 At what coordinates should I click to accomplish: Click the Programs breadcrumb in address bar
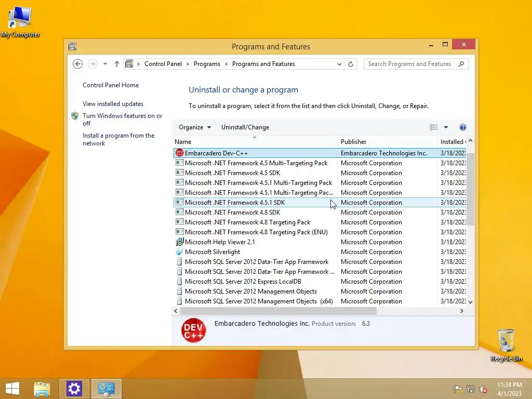pyautogui.click(x=207, y=64)
